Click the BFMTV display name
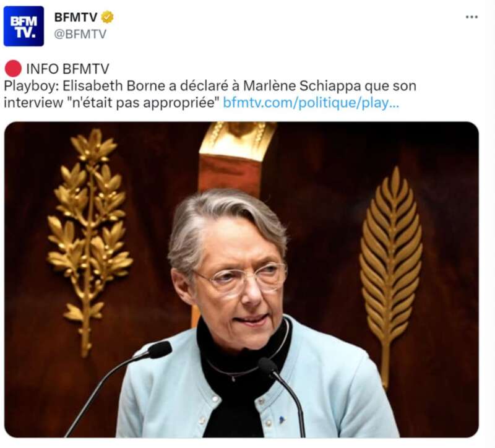 tap(75, 17)
